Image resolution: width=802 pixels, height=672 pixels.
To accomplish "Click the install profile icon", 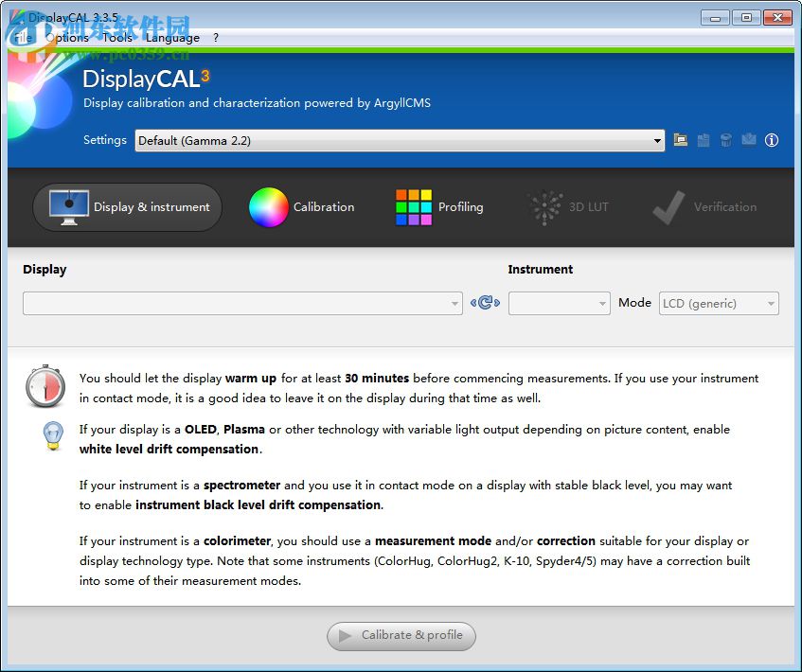I will coord(749,140).
